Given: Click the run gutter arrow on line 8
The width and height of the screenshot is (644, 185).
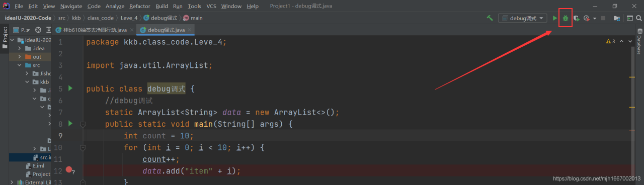Looking at the screenshot, I should 70,123.
